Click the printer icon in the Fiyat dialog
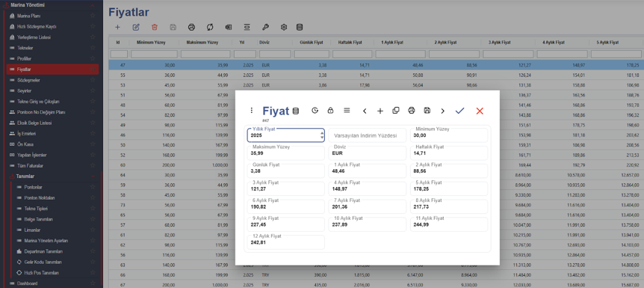 click(412, 110)
